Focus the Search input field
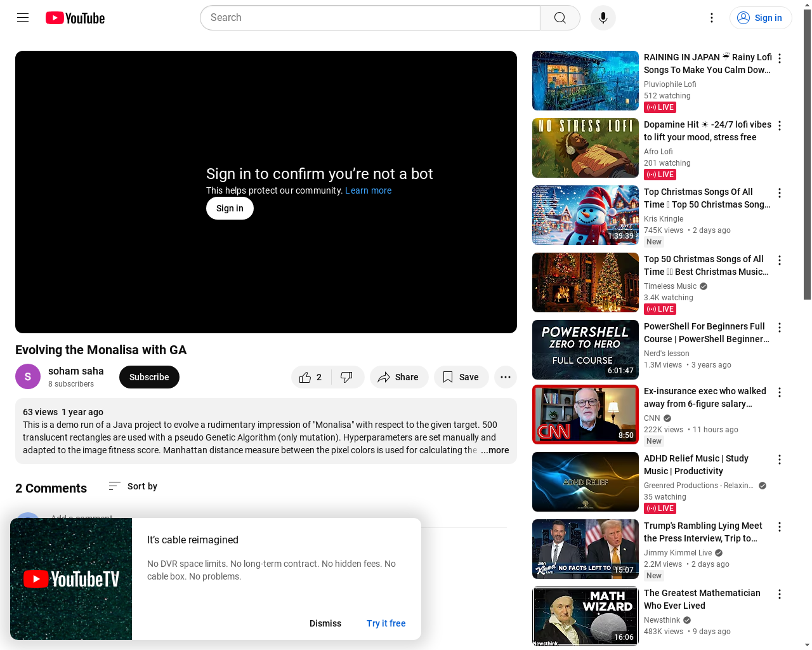 370,18
